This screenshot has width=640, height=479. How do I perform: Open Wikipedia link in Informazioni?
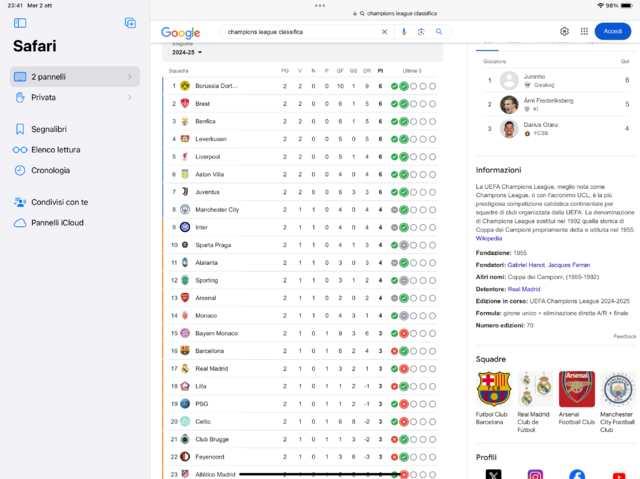pos(489,239)
